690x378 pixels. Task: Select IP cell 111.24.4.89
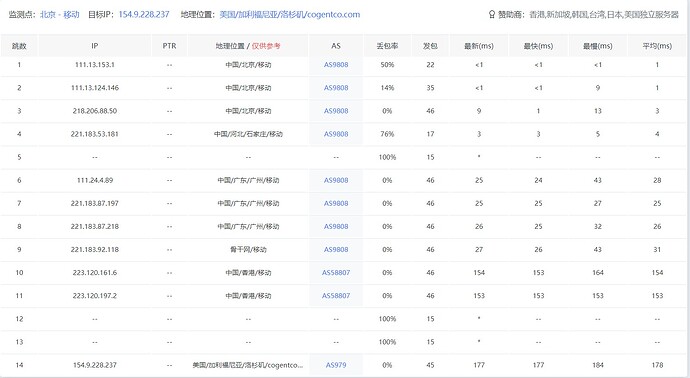[95, 180]
